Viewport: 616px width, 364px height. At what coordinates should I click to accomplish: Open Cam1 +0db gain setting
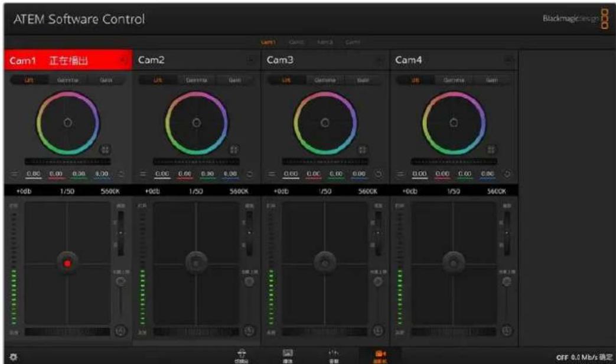point(24,191)
